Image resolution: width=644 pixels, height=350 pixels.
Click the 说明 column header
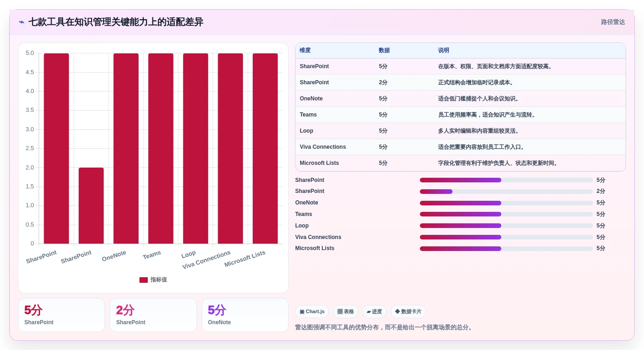pyautogui.click(x=444, y=51)
